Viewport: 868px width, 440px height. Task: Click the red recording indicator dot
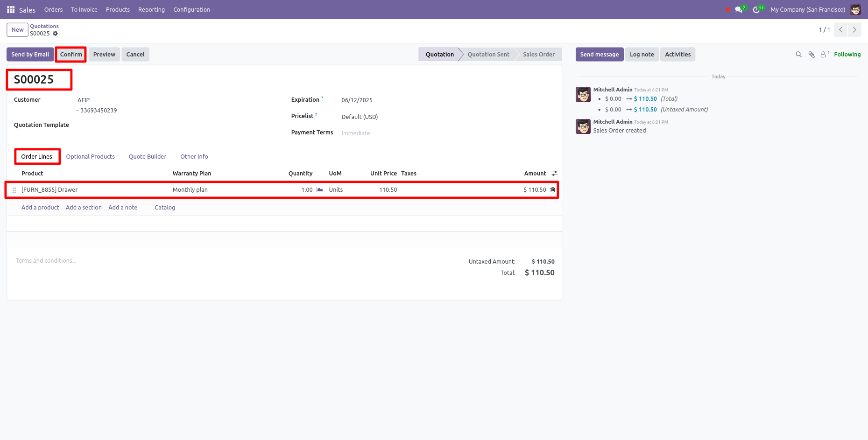[727, 9]
